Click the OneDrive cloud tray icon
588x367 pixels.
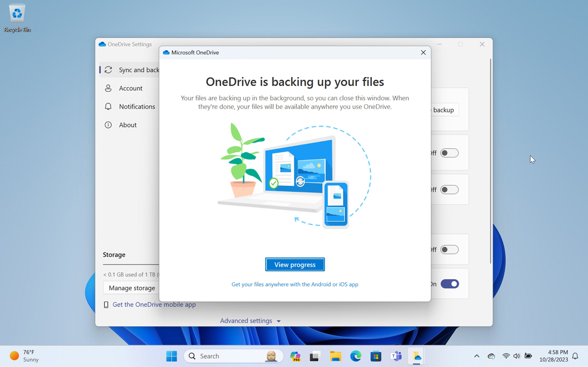pyautogui.click(x=491, y=357)
